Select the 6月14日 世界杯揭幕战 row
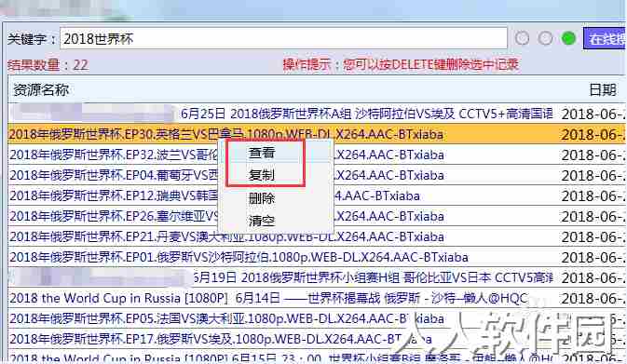The image size is (627, 364). 317,298
